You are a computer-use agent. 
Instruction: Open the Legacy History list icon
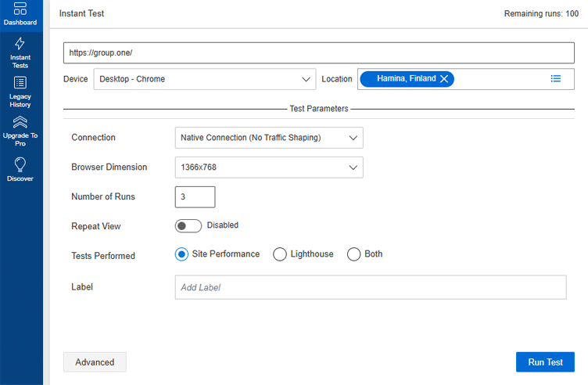pos(20,83)
